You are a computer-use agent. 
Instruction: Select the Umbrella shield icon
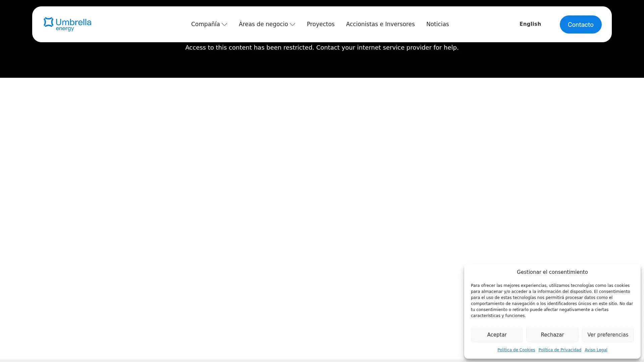[49, 23]
